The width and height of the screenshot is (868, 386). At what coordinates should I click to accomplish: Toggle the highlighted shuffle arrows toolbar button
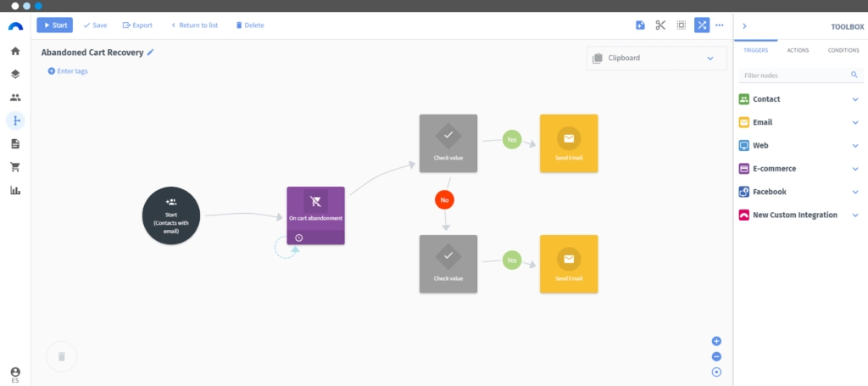[702, 25]
